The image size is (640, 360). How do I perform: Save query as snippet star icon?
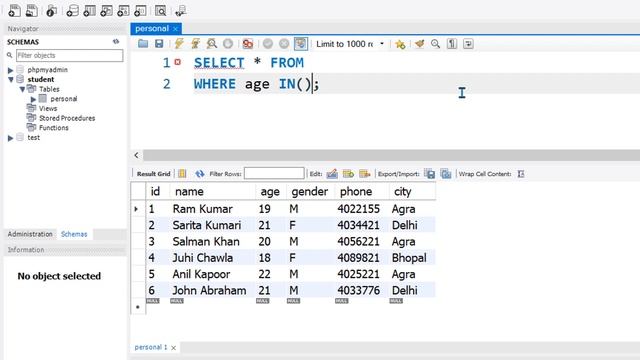400,44
